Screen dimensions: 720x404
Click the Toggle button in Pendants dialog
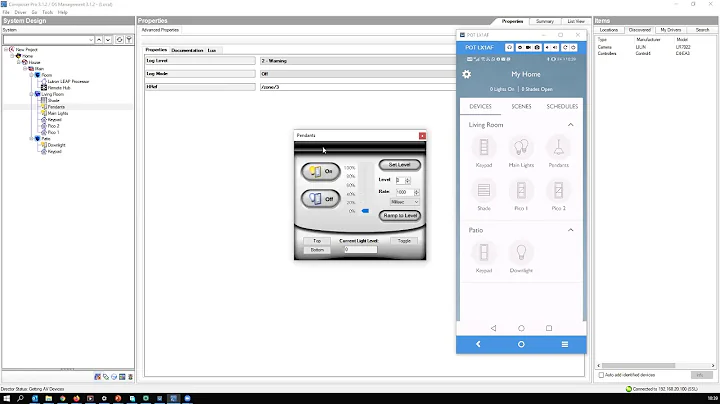coord(404,241)
